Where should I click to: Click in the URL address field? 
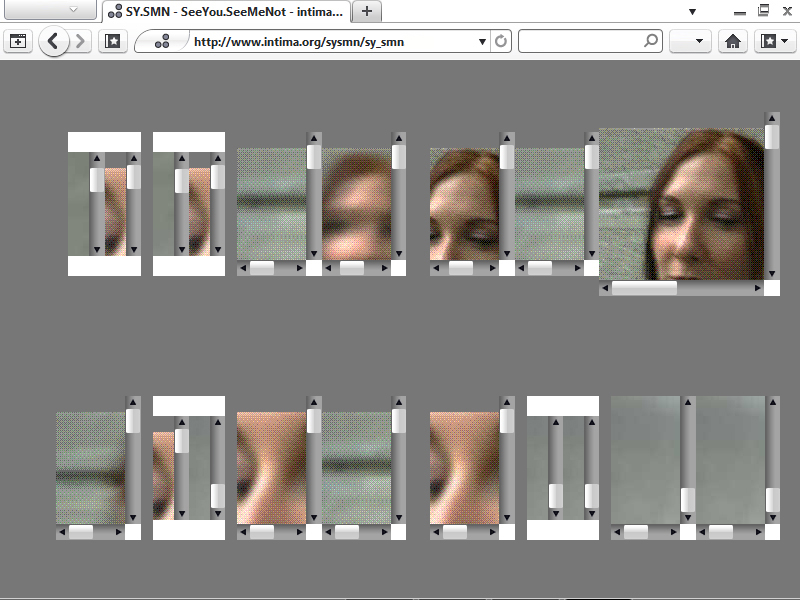[x=330, y=42]
